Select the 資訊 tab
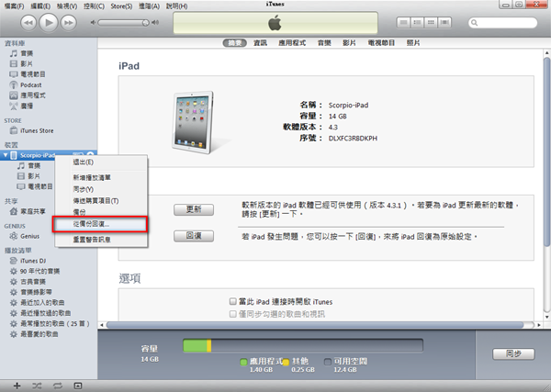The width and height of the screenshot is (551, 392). 260,43
